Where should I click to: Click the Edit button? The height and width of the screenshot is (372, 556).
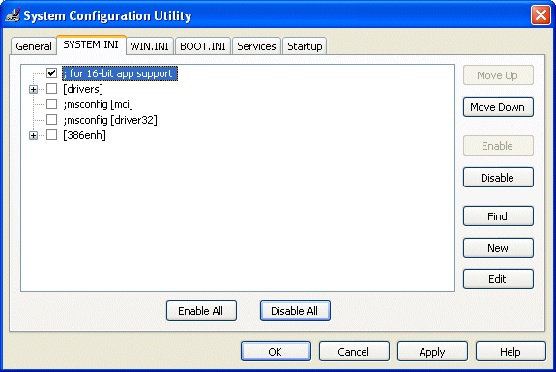[x=498, y=279]
